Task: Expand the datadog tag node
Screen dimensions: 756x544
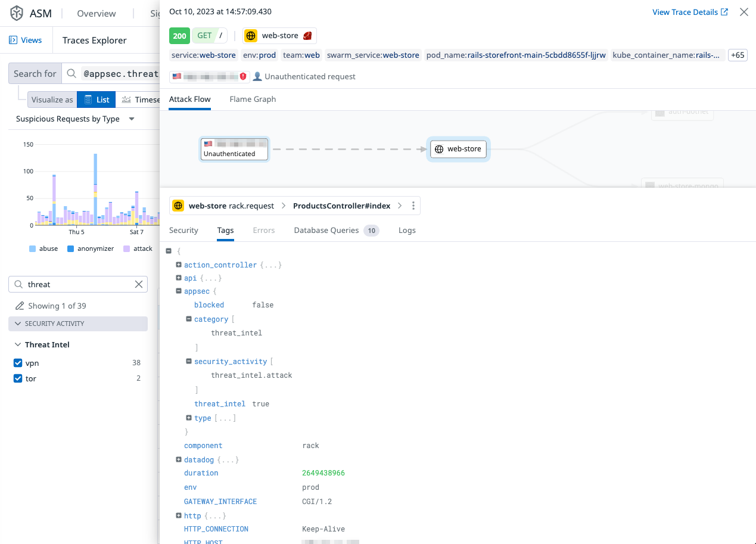Action: pyautogui.click(x=179, y=459)
